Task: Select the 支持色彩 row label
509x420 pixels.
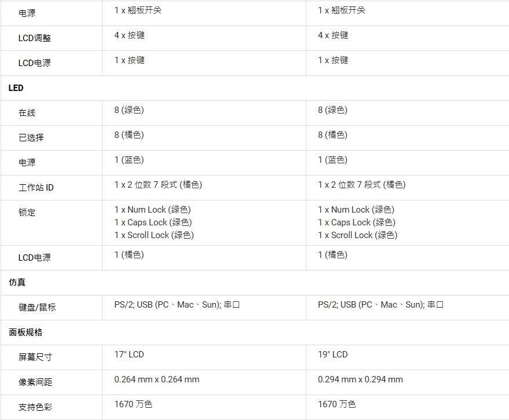Action: coord(35,407)
